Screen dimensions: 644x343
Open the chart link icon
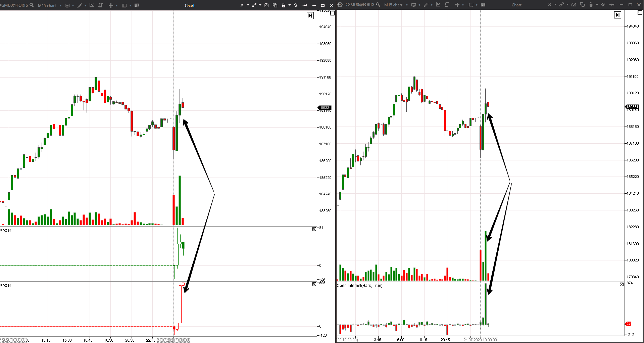point(254,5)
